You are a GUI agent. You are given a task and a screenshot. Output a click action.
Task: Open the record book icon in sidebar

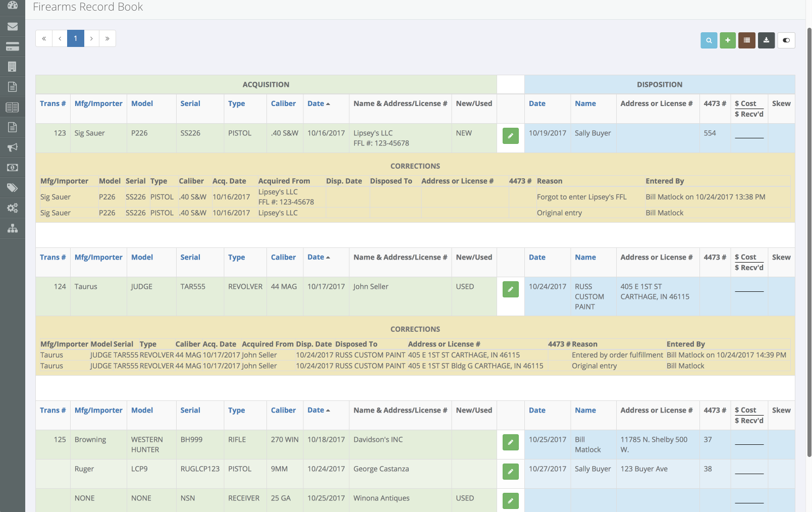(13, 107)
